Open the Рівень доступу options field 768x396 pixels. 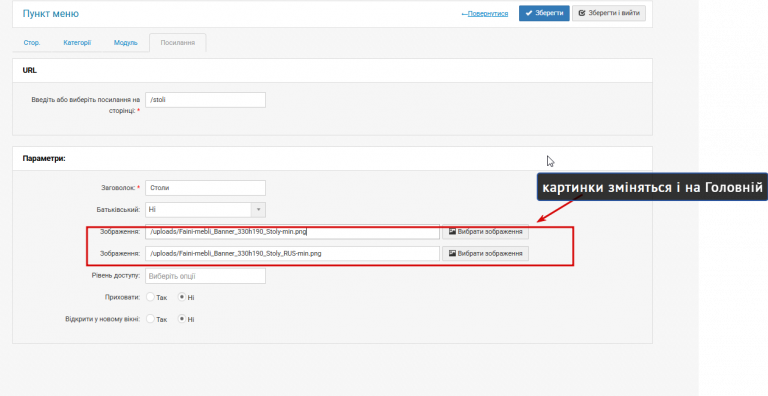tap(205, 276)
